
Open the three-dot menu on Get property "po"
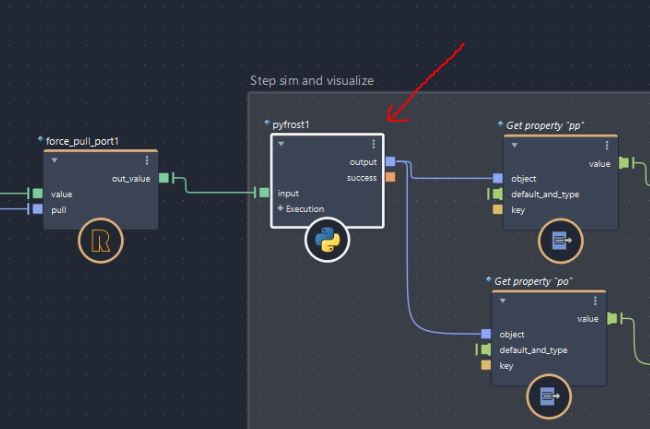[595, 300]
